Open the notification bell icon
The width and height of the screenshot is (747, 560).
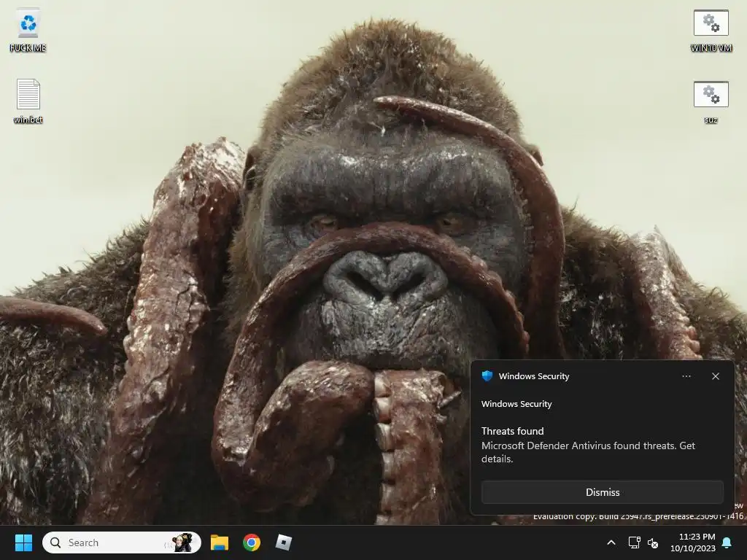727,542
